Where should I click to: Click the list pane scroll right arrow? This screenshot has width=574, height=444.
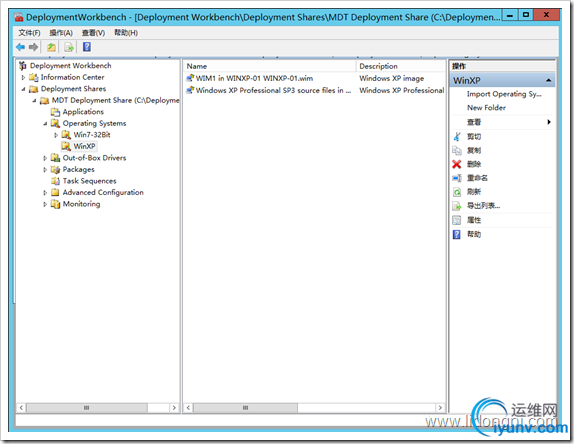tap(440, 407)
